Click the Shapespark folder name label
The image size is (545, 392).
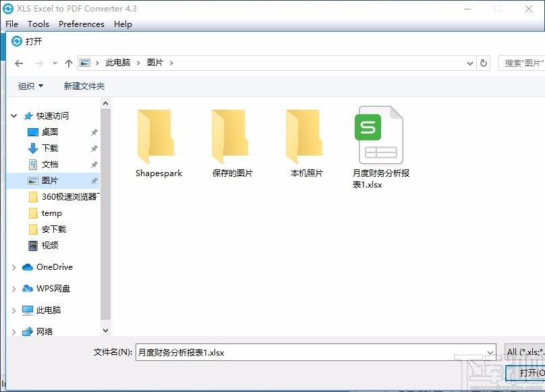(159, 173)
